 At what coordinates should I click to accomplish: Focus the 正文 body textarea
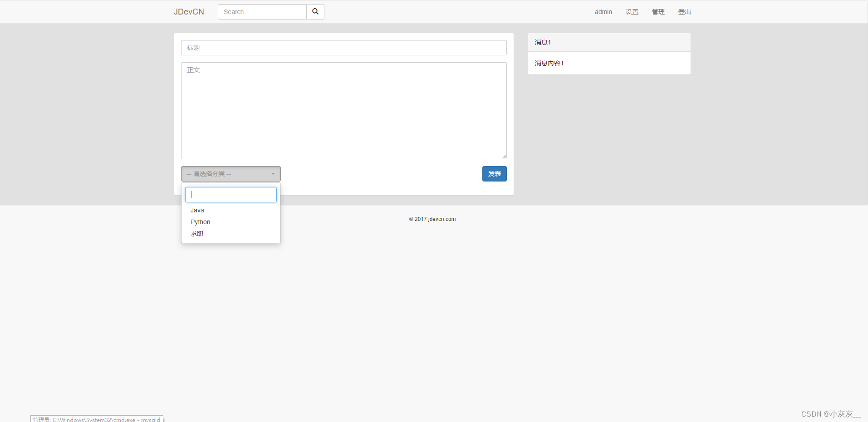[x=344, y=111]
